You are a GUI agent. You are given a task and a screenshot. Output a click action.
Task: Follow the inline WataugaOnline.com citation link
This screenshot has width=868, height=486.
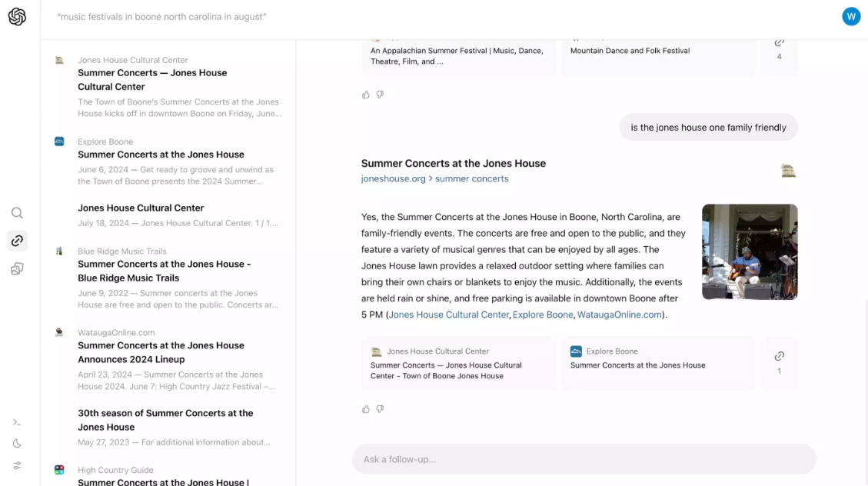click(x=619, y=315)
